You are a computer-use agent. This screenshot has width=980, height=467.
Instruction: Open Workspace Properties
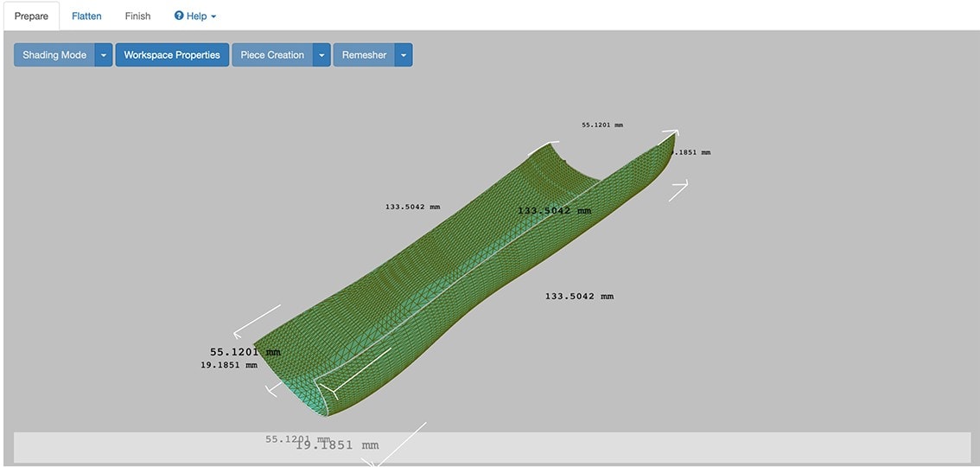(x=172, y=55)
